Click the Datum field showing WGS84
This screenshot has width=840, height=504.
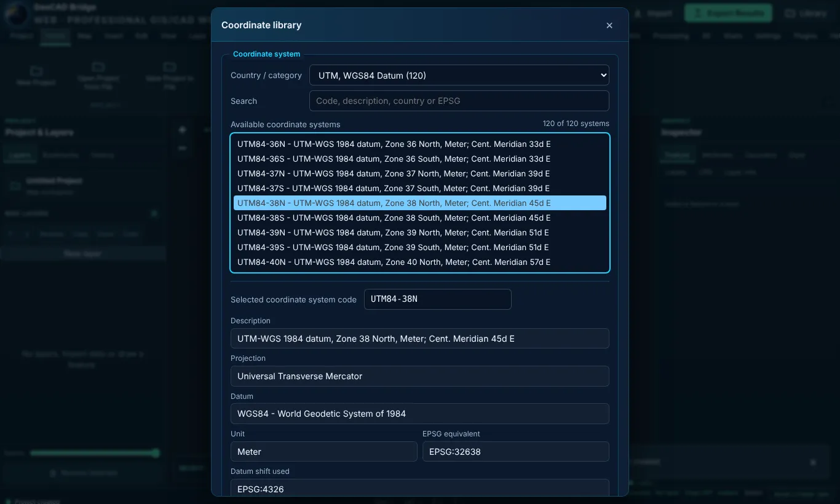click(x=420, y=414)
